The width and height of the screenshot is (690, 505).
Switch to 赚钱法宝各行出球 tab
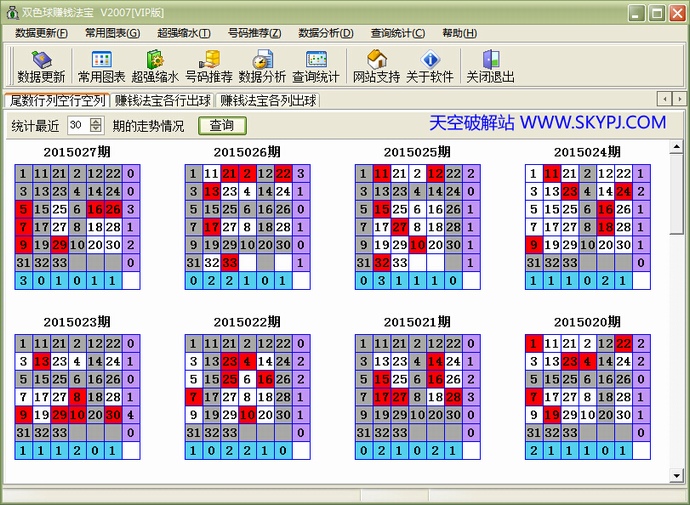[x=162, y=100]
